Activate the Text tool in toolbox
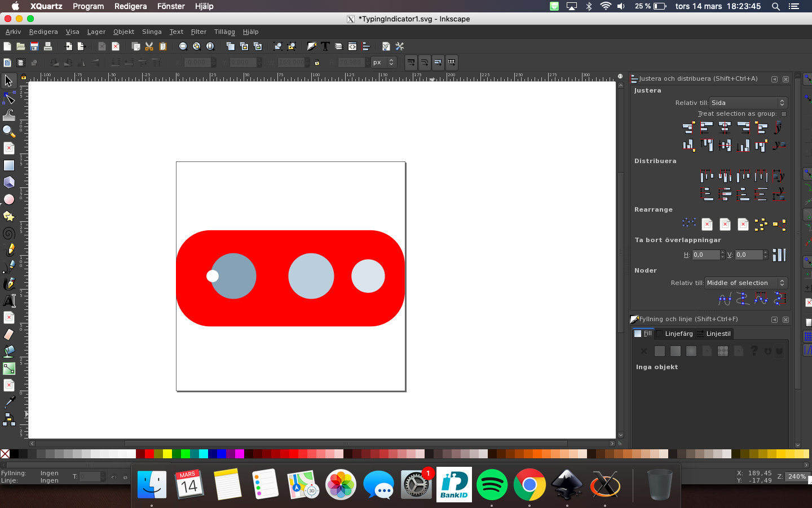 9,301
